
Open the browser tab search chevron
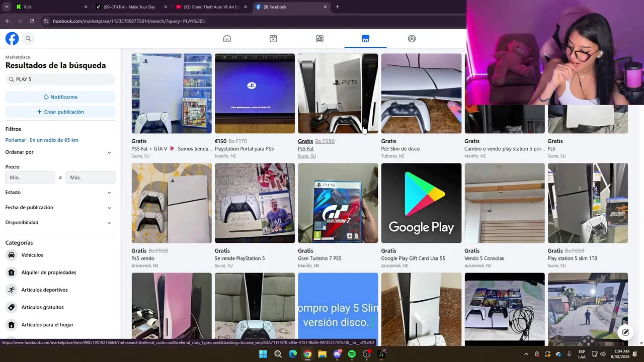tap(7, 7)
